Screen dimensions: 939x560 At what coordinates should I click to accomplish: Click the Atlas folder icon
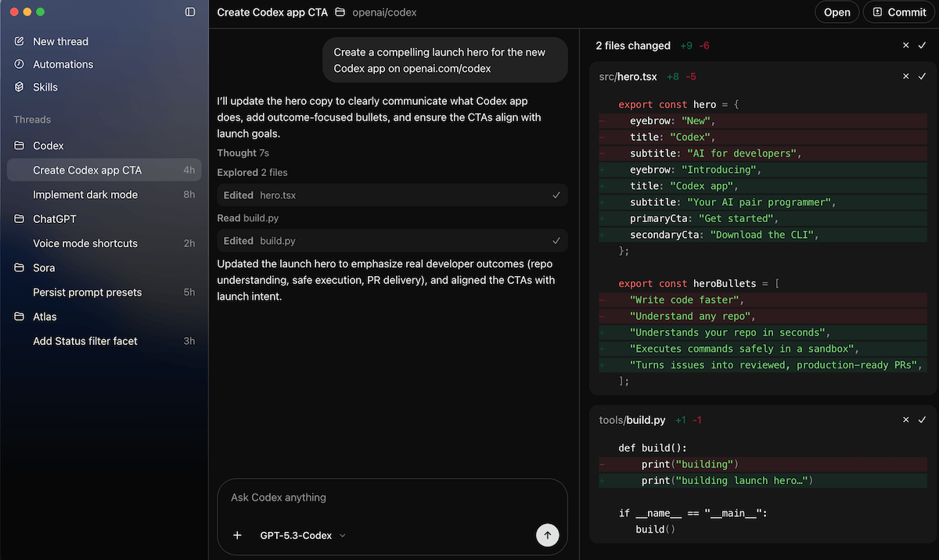click(x=20, y=317)
